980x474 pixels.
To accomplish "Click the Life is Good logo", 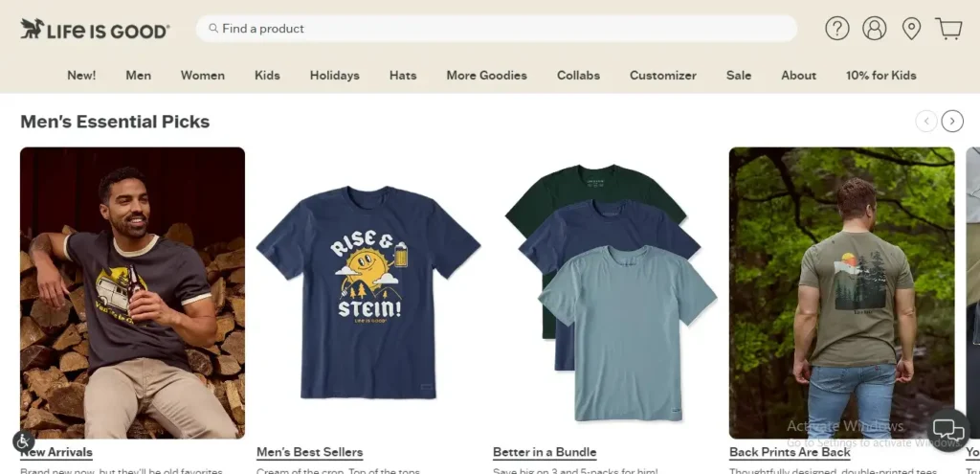I will click(95, 30).
